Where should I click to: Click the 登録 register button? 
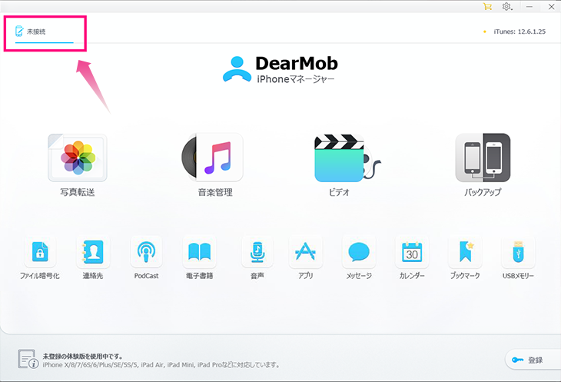click(x=533, y=360)
